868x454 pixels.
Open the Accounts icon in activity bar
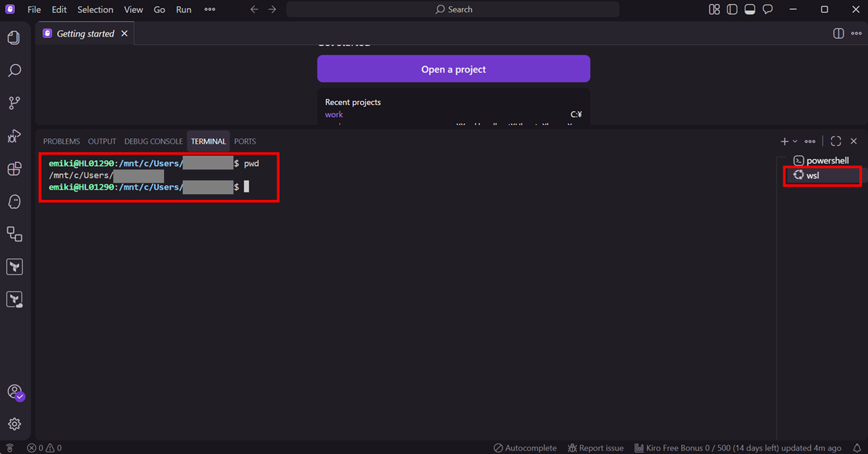coord(14,392)
